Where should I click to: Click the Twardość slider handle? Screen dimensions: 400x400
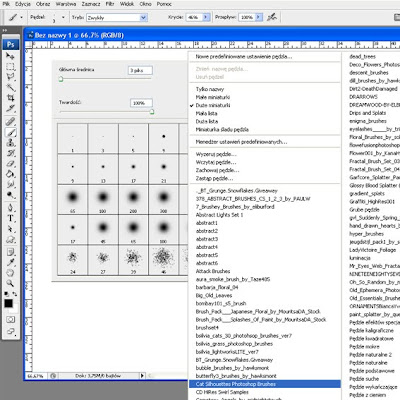[152, 112]
